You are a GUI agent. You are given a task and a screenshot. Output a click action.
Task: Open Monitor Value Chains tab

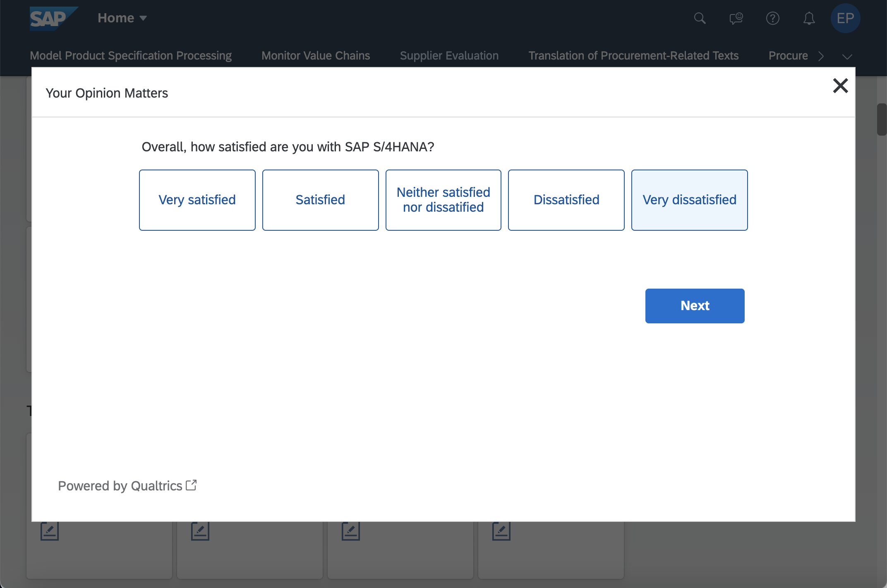click(316, 55)
